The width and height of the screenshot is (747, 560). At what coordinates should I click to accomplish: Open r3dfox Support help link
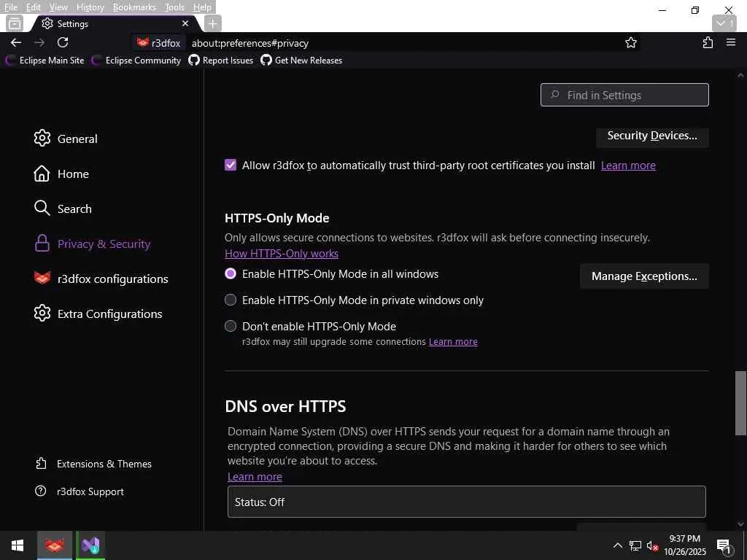(80, 491)
